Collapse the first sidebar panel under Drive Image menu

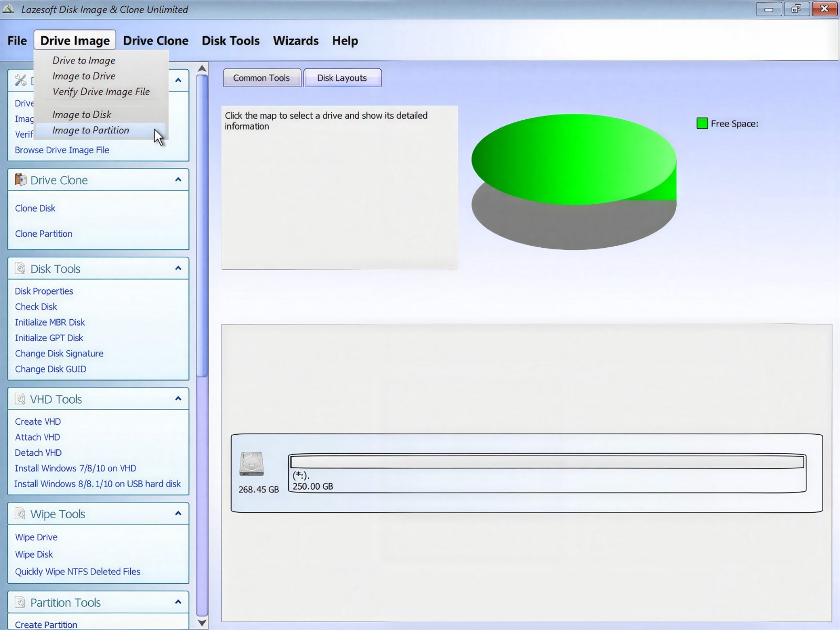coord(178,80)
